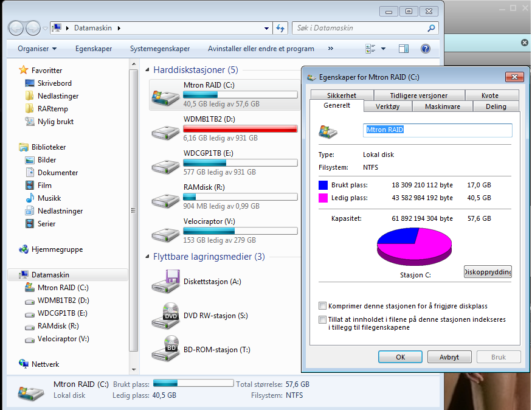
Task: Switch to the Tidligere versjoner tab
Action: click(x=419, y=95)
